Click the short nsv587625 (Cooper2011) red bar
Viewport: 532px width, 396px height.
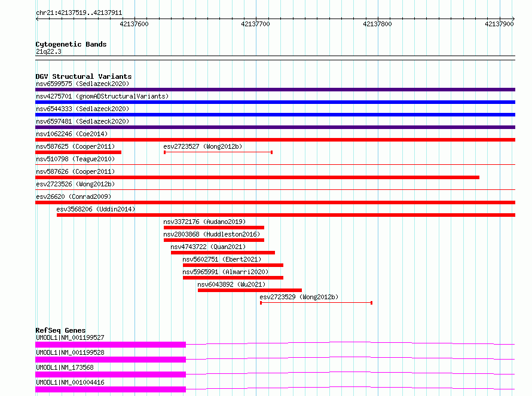point(78,152)
